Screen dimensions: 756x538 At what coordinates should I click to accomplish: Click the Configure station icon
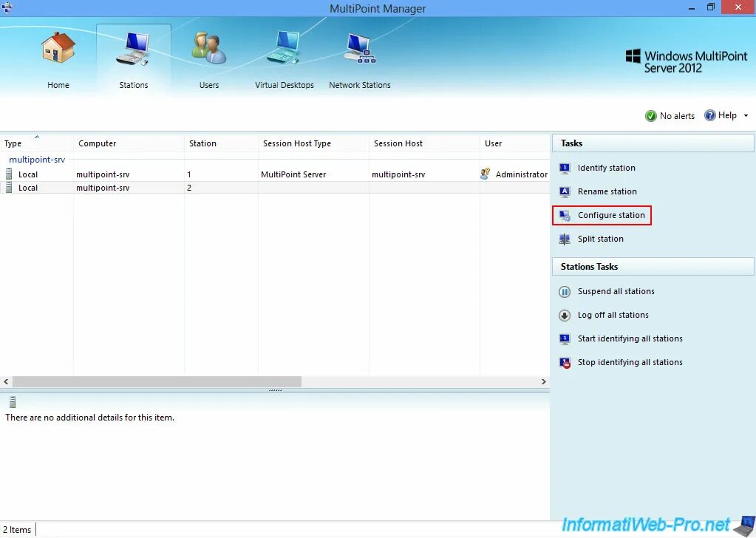565,215
